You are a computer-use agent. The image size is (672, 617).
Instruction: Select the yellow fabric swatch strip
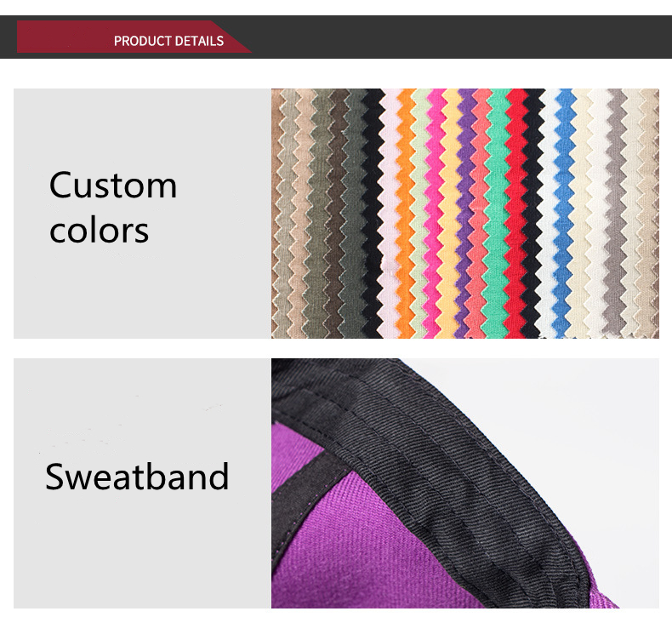pos(450,214)
